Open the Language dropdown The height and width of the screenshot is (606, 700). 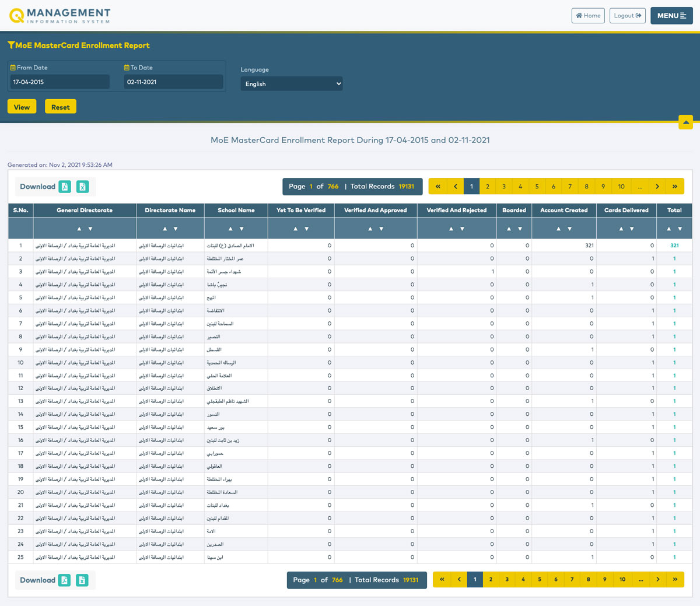point(292,84)
